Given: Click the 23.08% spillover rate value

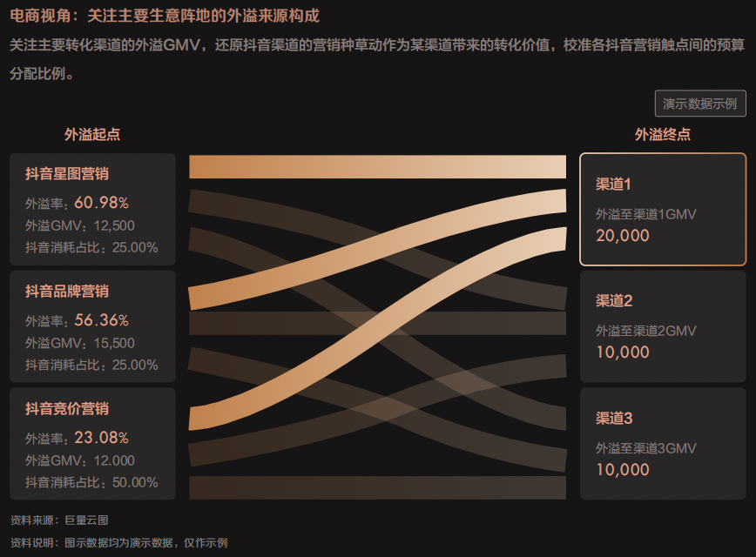Looking at the screenshot, I should click(101, 438).
